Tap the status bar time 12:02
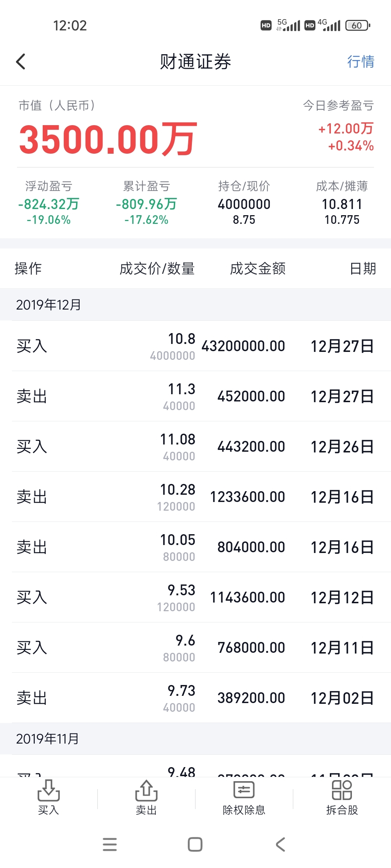This screenshot has height=868, width=391. (70, 25)
